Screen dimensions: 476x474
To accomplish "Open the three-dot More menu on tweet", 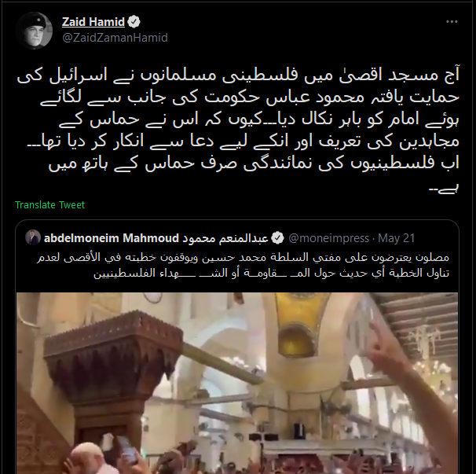I will pos(452,21).
